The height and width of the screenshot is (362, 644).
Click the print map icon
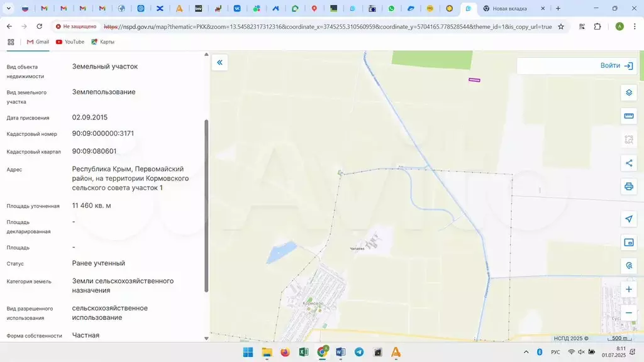tap(629, 186)
